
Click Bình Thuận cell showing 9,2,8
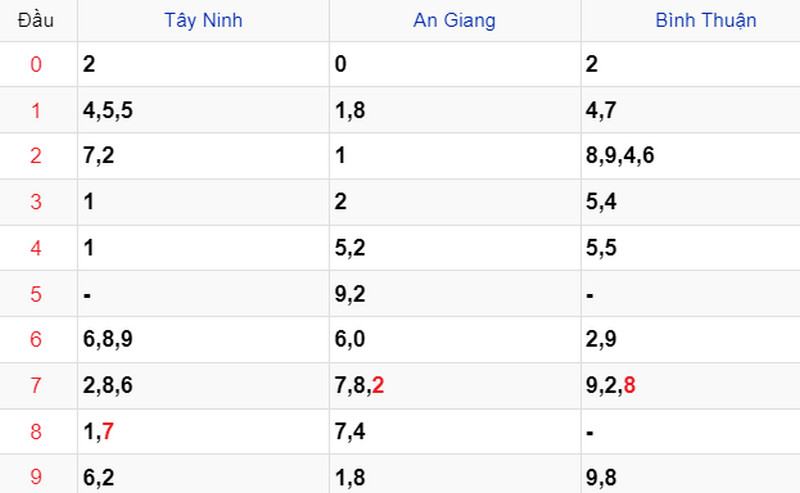point(611,386)
